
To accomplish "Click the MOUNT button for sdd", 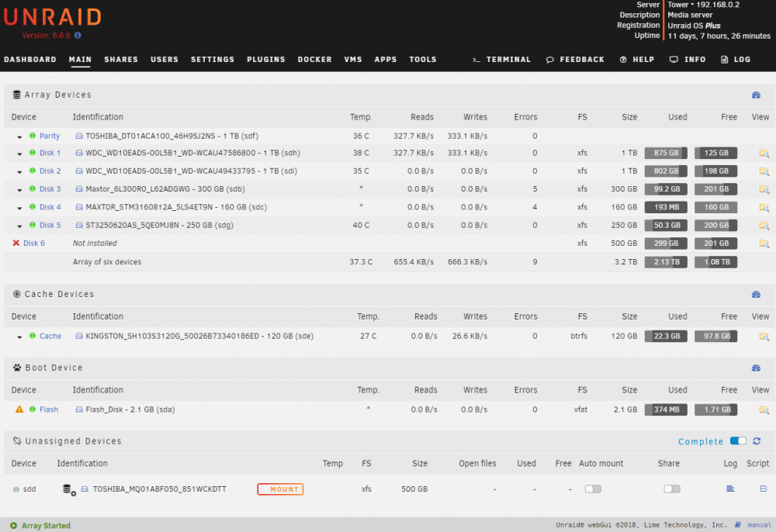I will 280,489.
